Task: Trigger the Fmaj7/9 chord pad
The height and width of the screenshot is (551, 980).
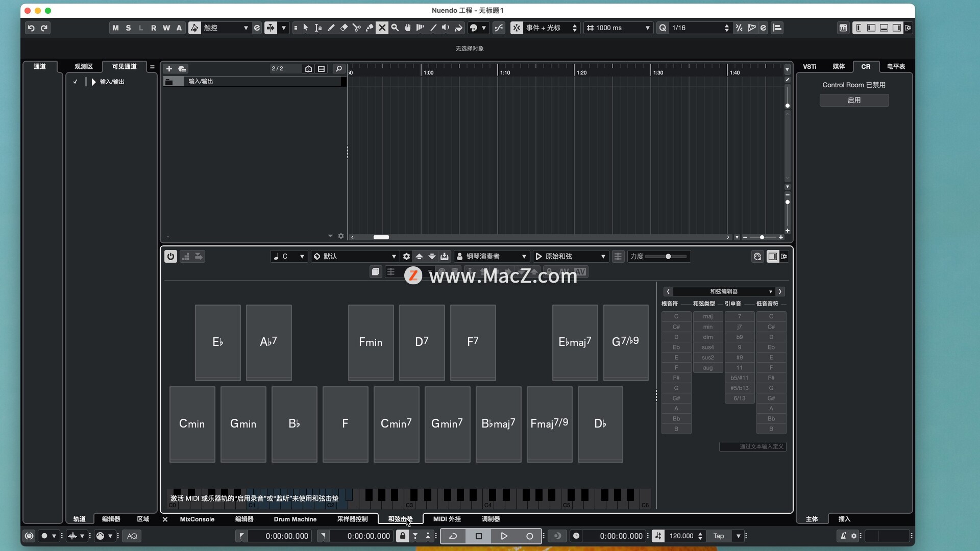Action: click(x=549, y=424)
